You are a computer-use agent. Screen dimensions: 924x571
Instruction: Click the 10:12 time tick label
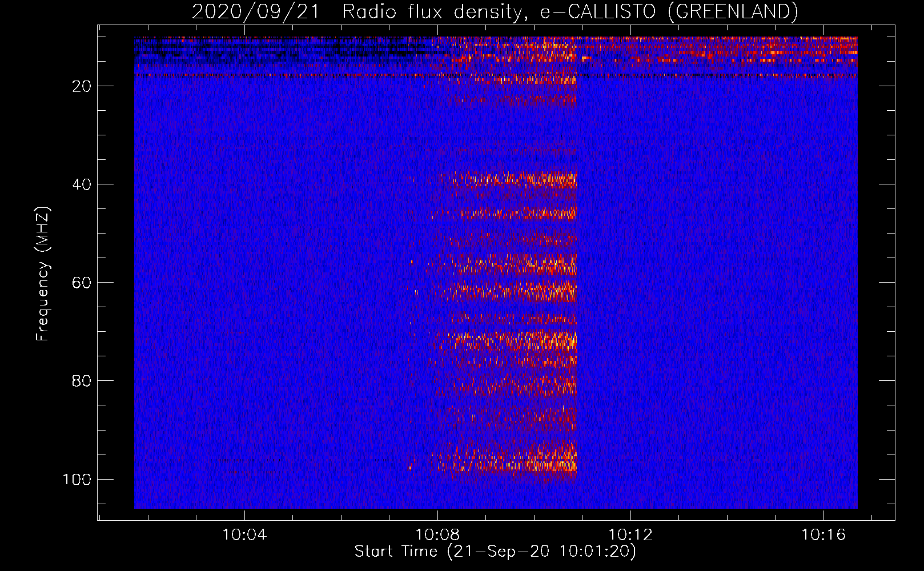[x=630, y=535]
